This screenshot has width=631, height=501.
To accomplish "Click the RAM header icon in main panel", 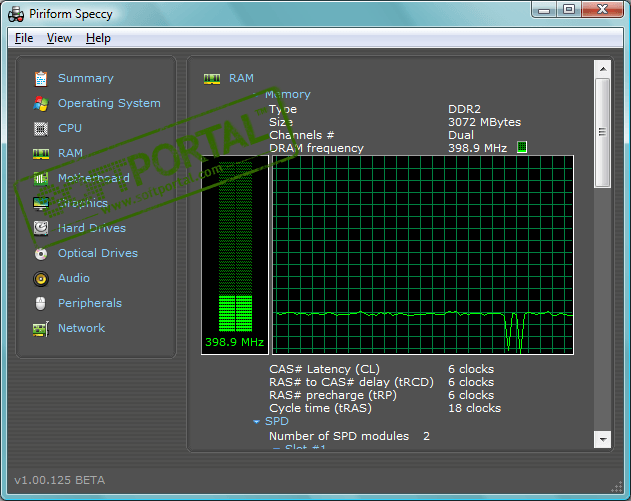I will tap(212, 78).
